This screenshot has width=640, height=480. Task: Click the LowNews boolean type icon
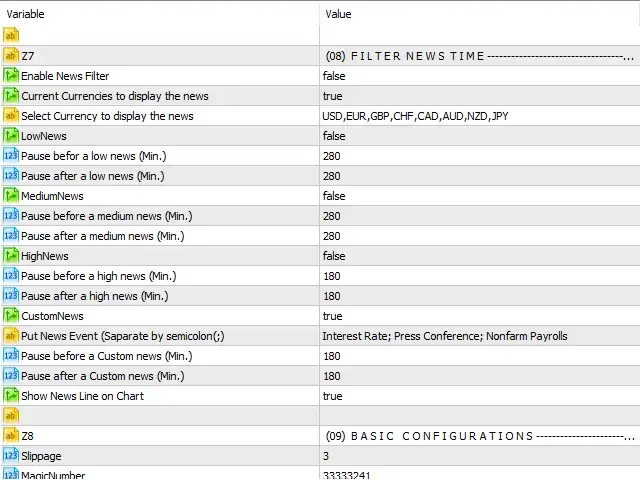pos(11,136)
